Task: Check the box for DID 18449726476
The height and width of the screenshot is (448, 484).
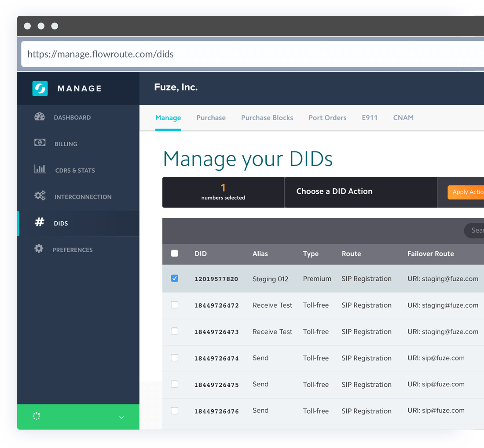Action: pyautogui.click(x=175, y=411)
